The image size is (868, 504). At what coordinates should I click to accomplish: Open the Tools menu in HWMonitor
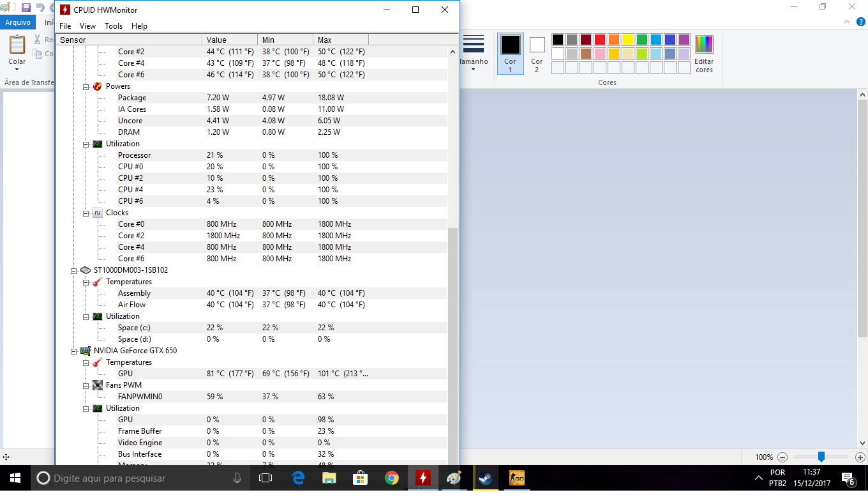click(x=114, y=26)
